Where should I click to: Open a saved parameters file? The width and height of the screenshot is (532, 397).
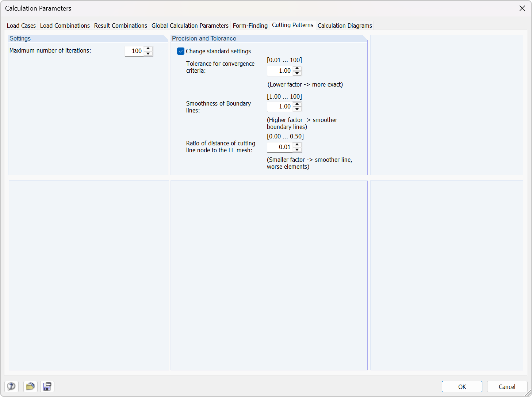click(x=30, y=386)
